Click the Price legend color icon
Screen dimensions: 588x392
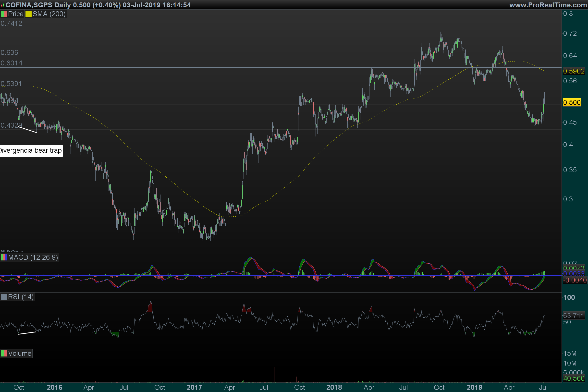click(x=4, y=14)
